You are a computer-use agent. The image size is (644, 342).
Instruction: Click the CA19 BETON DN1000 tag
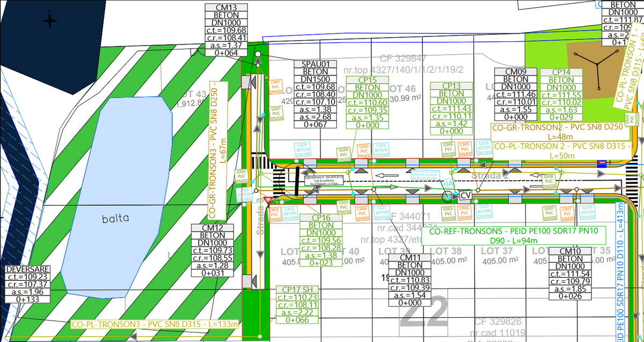click(587, 212)
